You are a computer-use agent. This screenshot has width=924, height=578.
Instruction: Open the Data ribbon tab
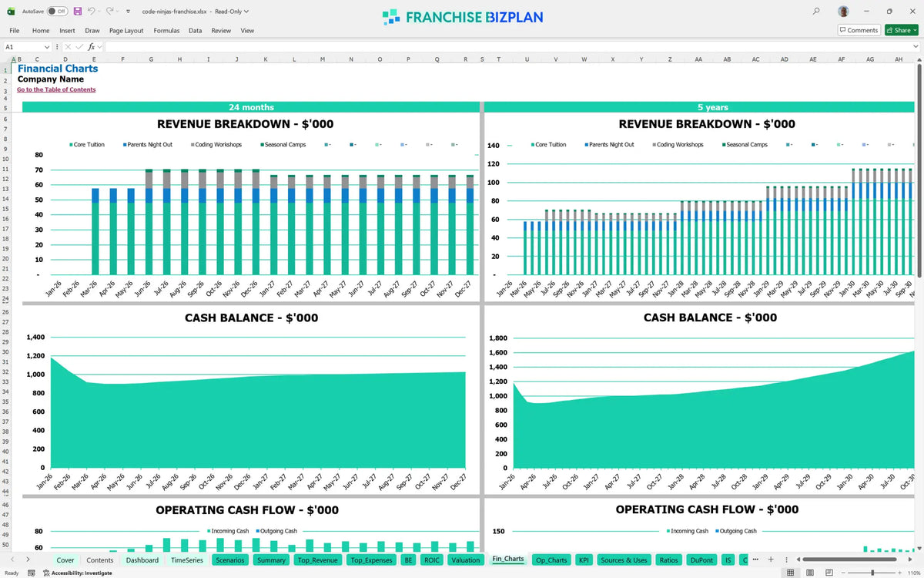pos(196,30)
